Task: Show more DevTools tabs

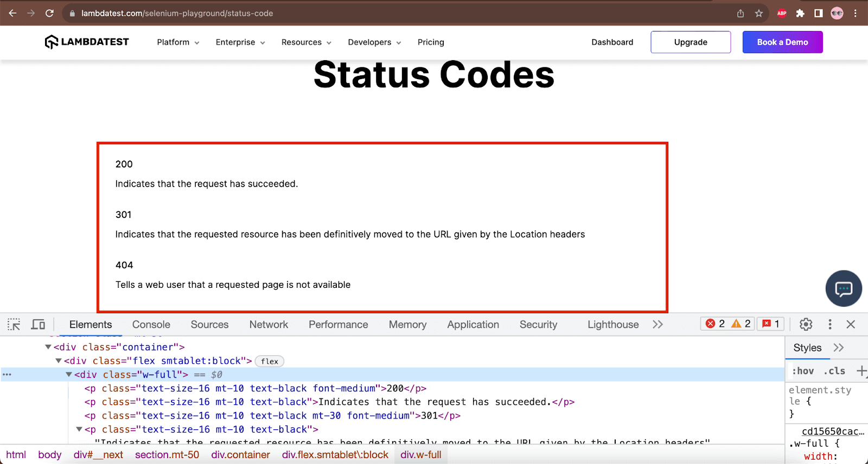Action: coord(658,324)
